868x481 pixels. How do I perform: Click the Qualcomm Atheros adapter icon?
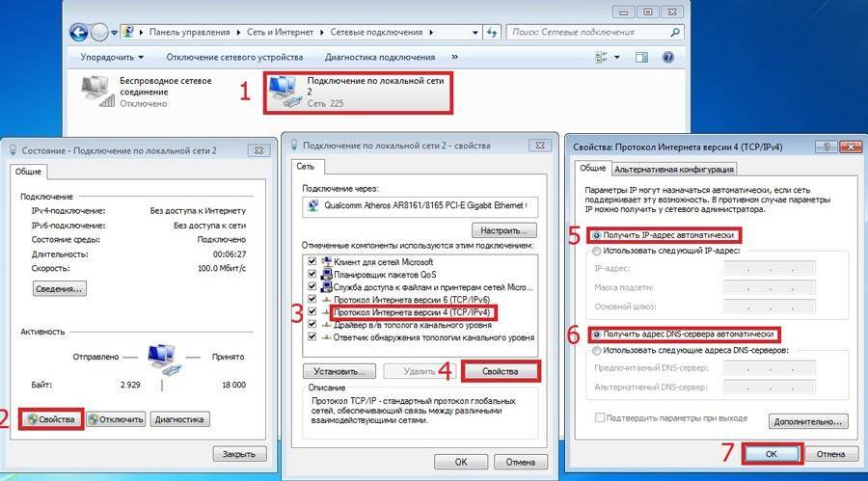click(313, 206)
